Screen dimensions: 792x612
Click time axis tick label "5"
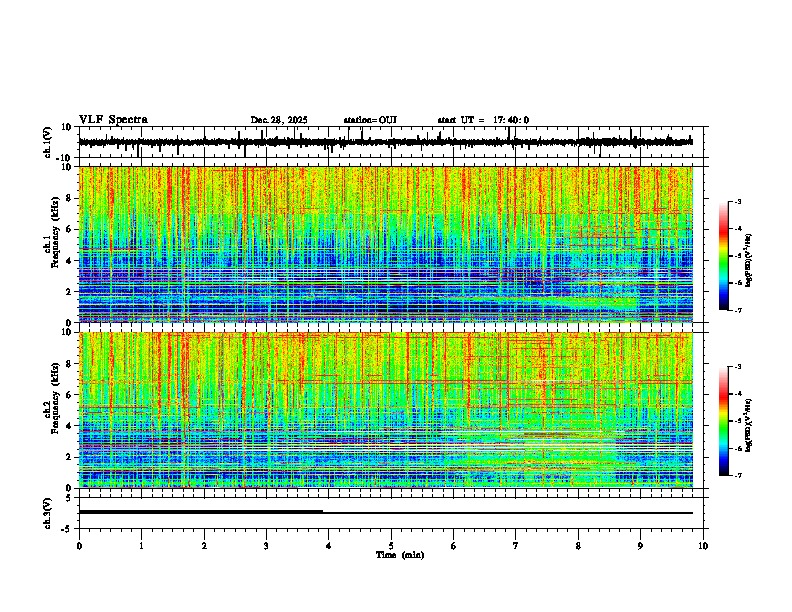pyautogui.click(x=391, y=545)
